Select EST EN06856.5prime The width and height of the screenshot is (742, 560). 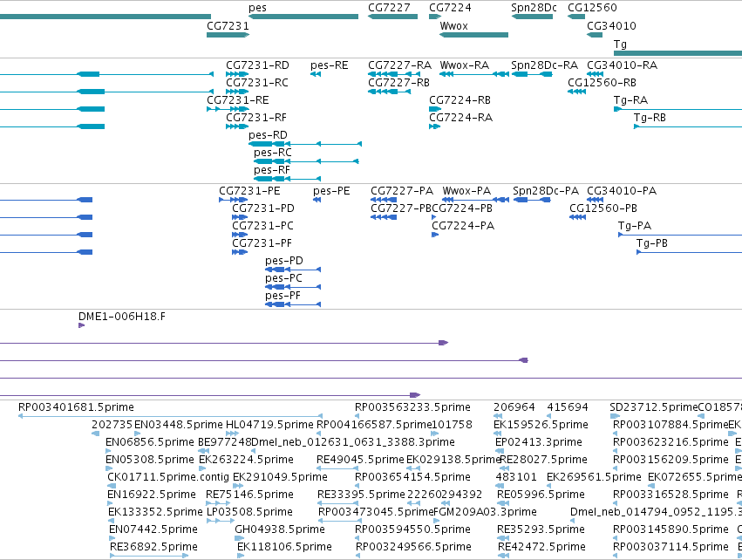tap(150, 442)
